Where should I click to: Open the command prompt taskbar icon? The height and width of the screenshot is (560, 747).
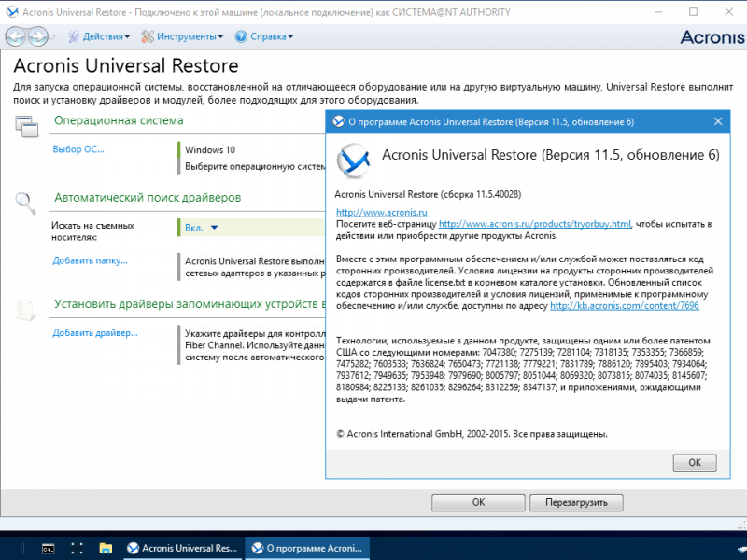49,548
